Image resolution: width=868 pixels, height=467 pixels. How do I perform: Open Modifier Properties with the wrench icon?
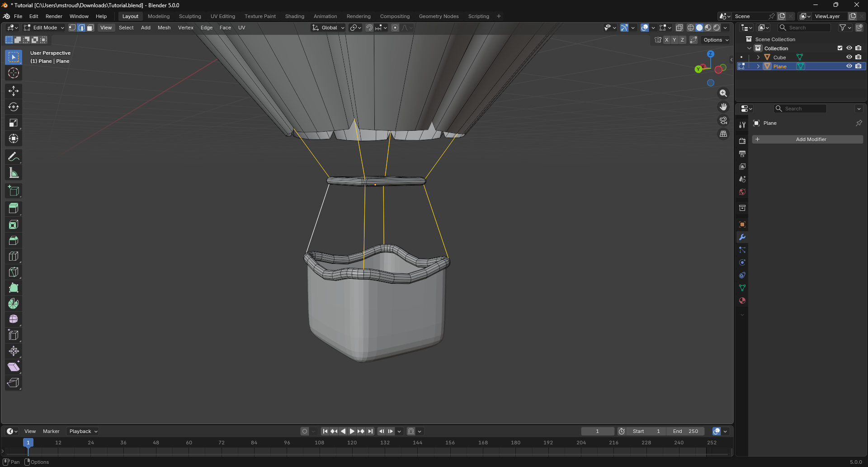coord(742,237)
